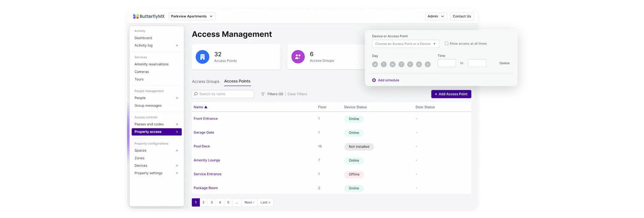
Task: Open Tours in the sidebar
Action: pyautogui.click(x=139, y=79)
